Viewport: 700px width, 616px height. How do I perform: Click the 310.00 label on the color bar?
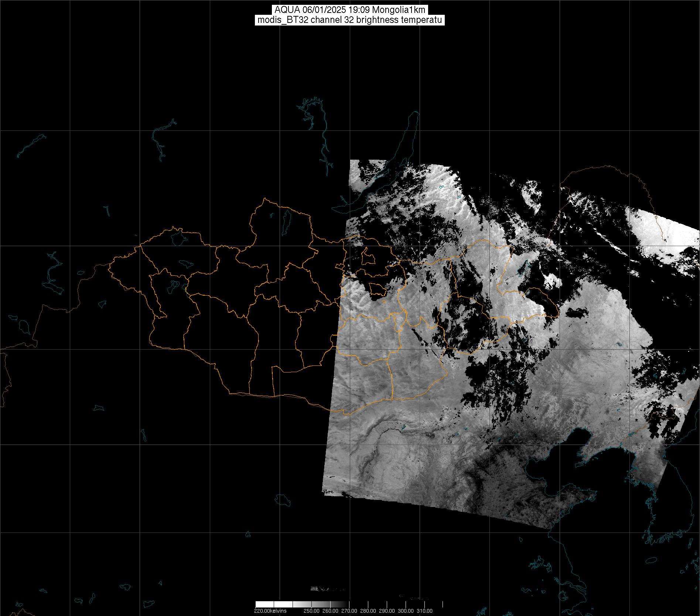tap(424, 611)
